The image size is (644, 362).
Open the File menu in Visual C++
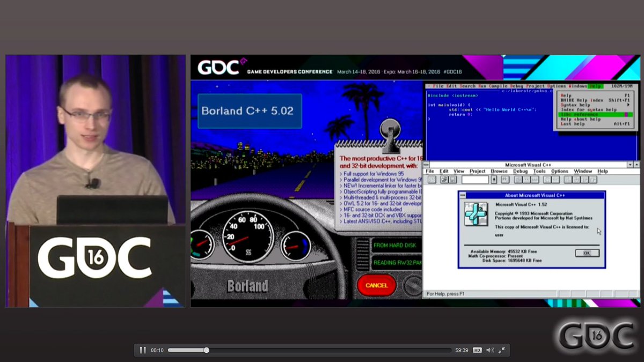pyautogui.click(x=430, y=171)
